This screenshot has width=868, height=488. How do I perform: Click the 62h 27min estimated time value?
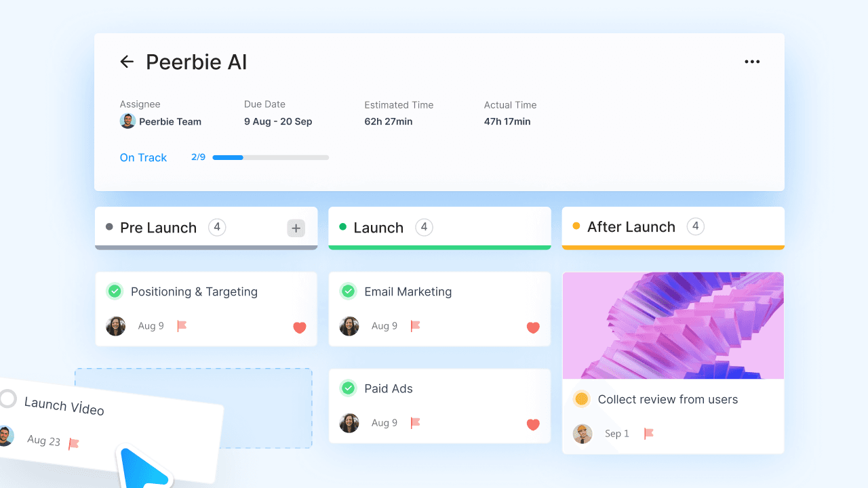(x=389, y=122)
